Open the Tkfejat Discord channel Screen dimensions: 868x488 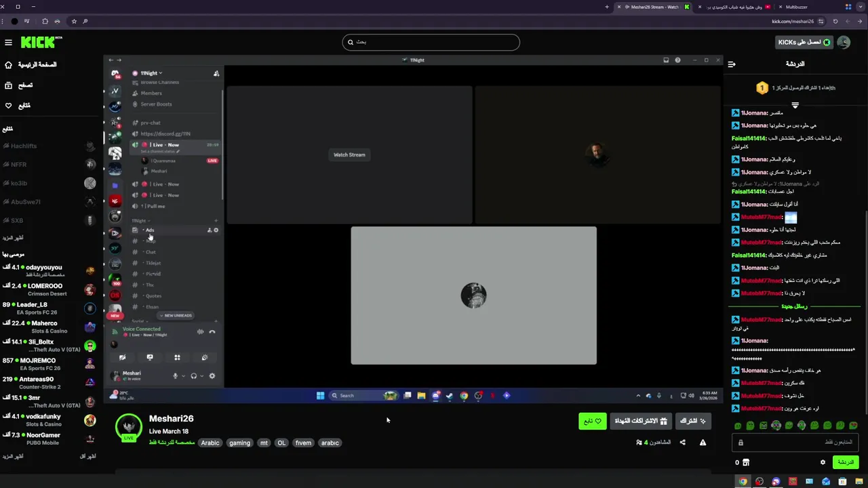153,263
